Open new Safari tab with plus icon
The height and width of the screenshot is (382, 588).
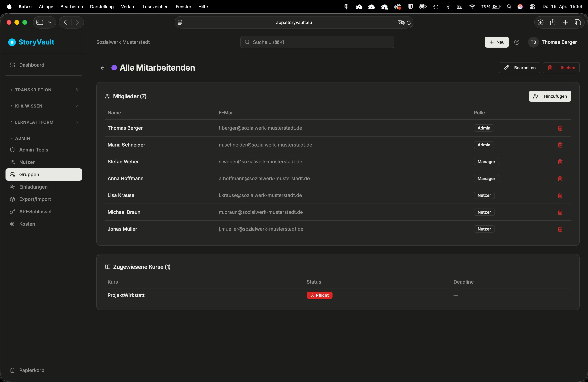(565, 23)
